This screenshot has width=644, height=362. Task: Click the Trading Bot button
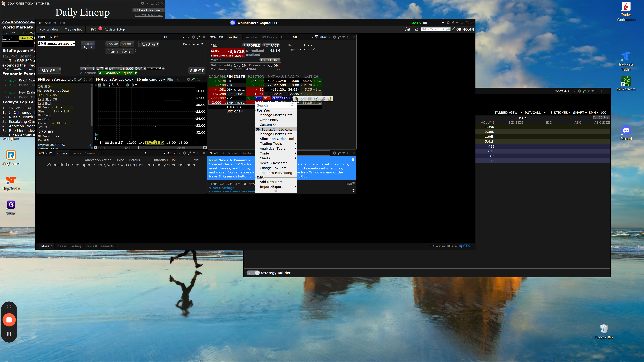click(x=73, y=29)
